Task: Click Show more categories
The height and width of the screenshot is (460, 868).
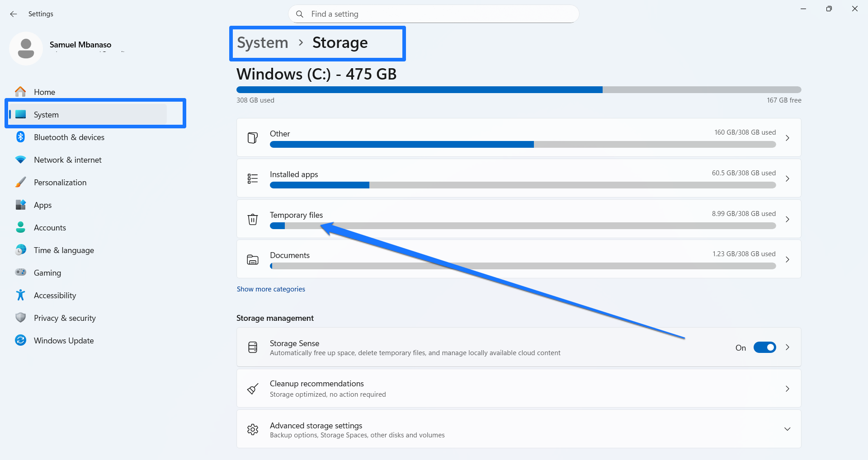Action: click(x=271, y=289)
